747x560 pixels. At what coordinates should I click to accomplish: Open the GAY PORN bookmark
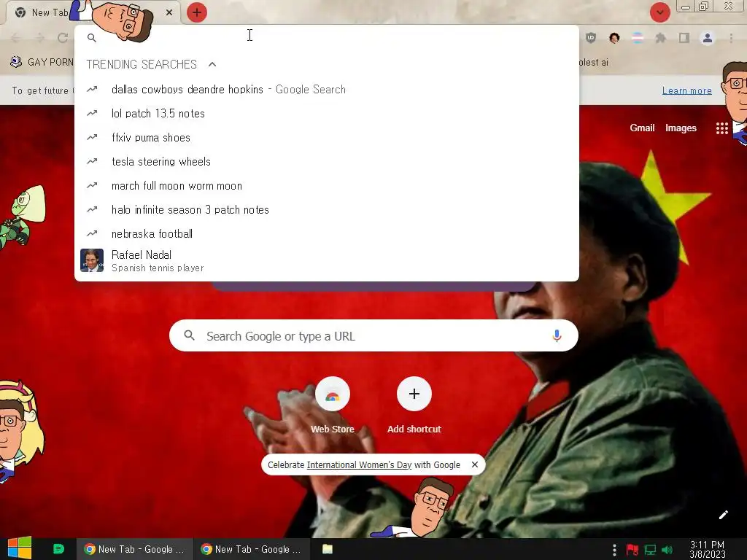42,62
